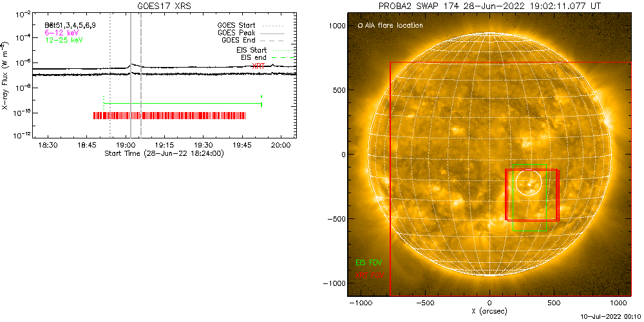Click the AIA flare location legend label
Viewport: 644px width, 322px height.
click(390, 26)
